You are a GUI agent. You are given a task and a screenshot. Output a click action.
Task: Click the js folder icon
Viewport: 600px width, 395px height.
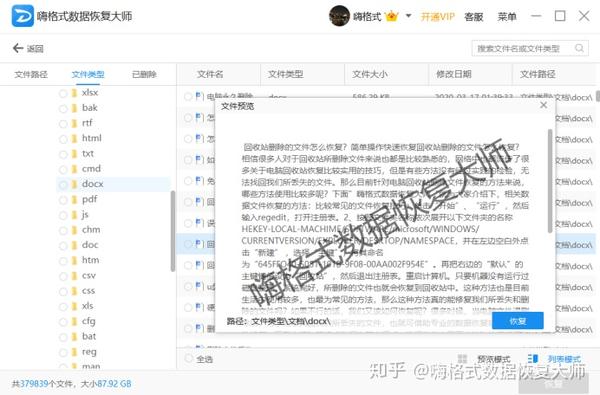tap(75, 215)
